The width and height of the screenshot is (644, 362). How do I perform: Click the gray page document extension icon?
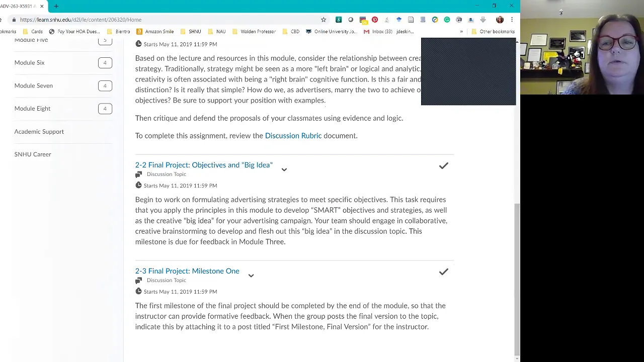411,20
